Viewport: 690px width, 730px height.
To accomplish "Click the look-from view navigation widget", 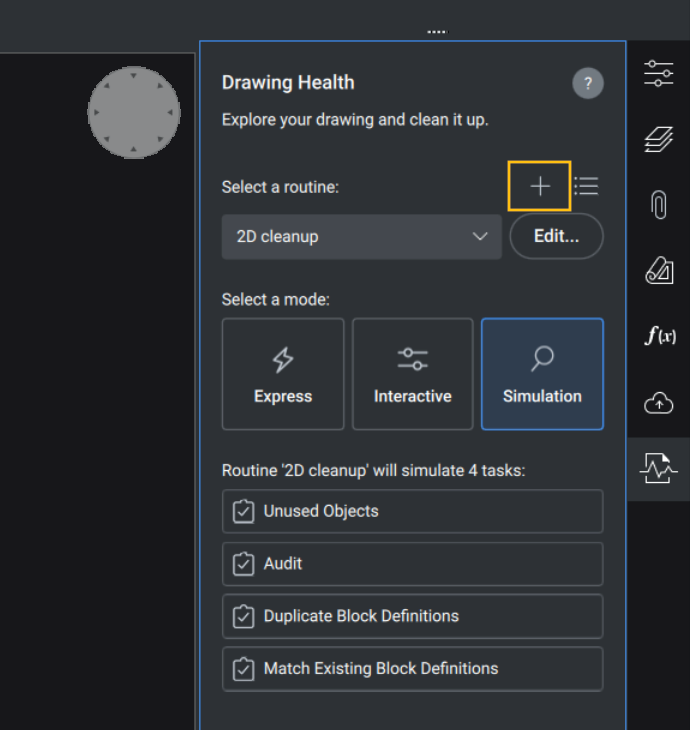I will [x=134, y=112].
